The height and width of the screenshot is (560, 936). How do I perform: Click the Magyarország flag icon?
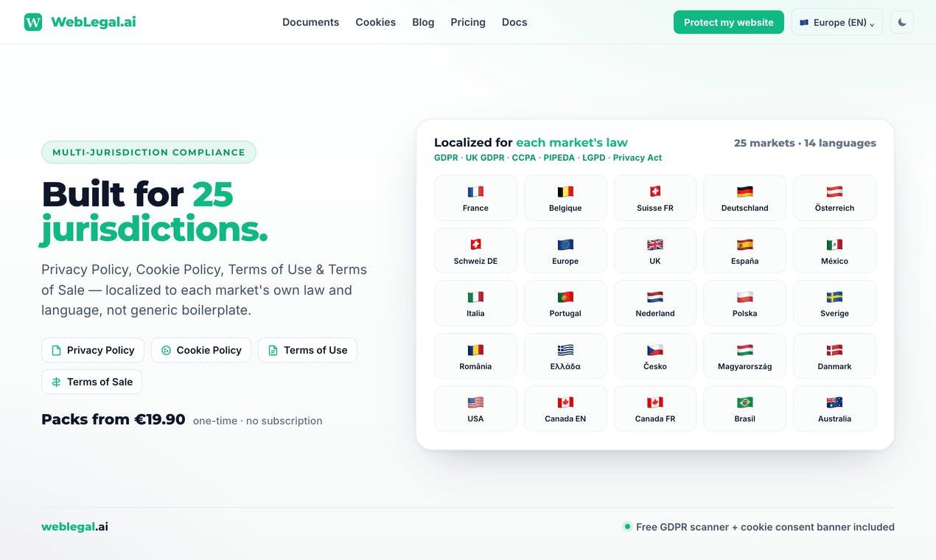(744, 350)
